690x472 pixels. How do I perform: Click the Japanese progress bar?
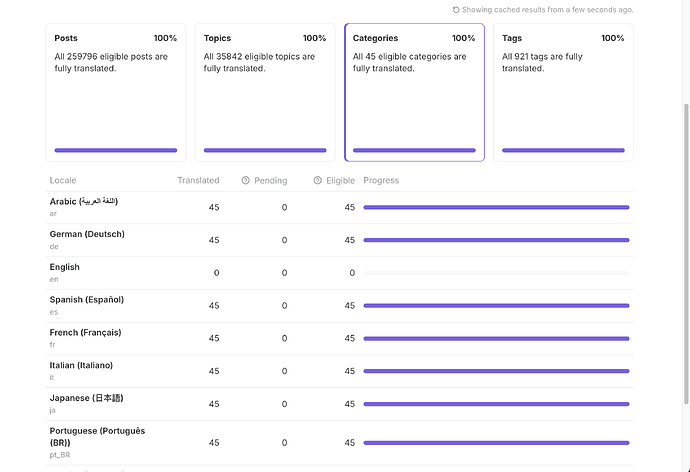pos(496,404)
